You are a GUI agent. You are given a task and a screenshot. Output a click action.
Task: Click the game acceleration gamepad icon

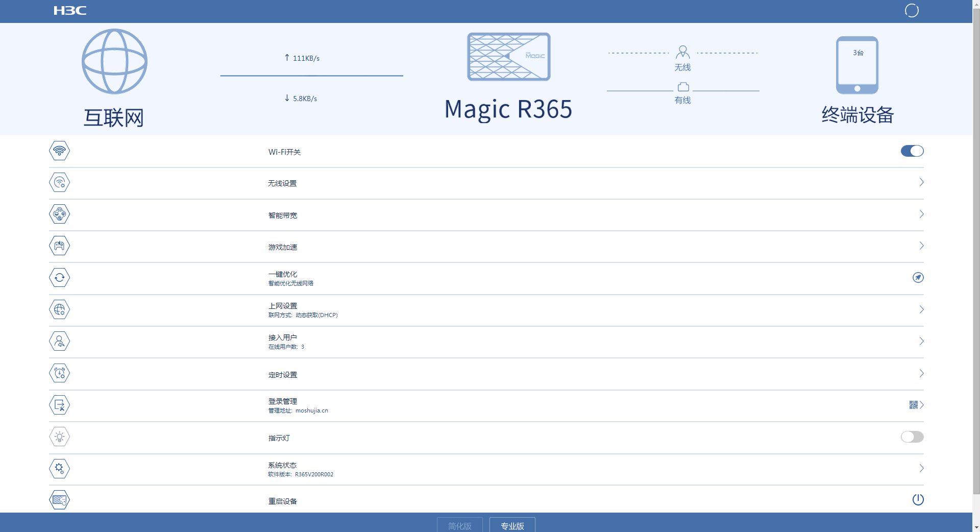coord(59,246)
